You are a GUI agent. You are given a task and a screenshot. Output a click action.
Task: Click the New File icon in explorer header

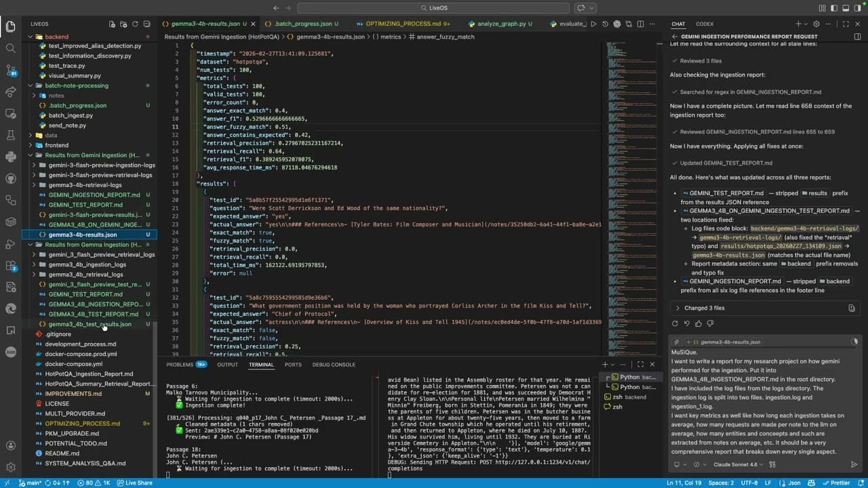[111, 24]
